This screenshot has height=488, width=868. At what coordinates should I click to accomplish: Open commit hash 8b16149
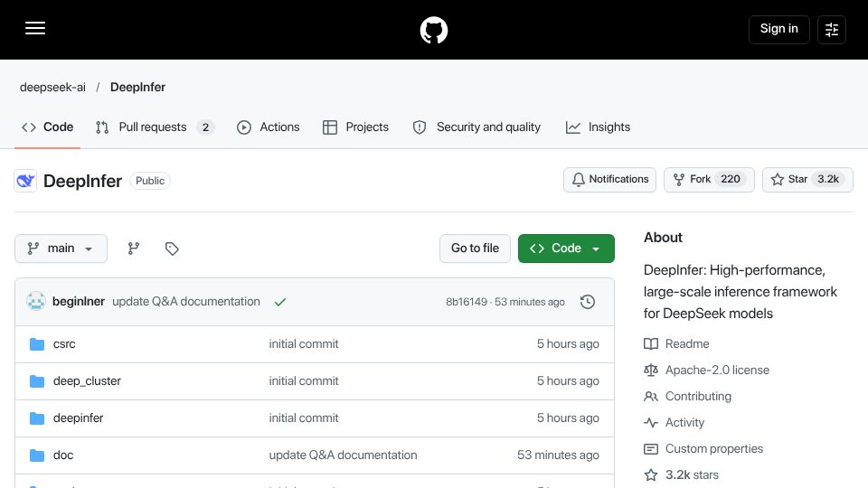coord(467,302)
